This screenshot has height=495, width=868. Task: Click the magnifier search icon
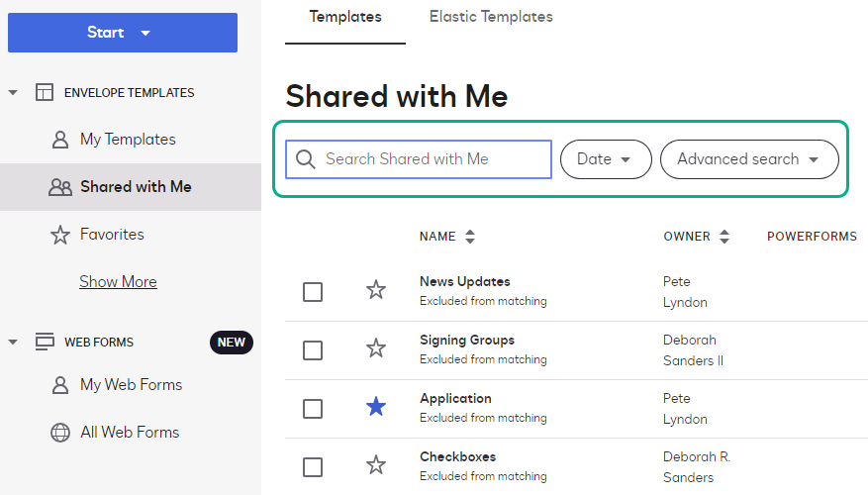pos(306,159)
